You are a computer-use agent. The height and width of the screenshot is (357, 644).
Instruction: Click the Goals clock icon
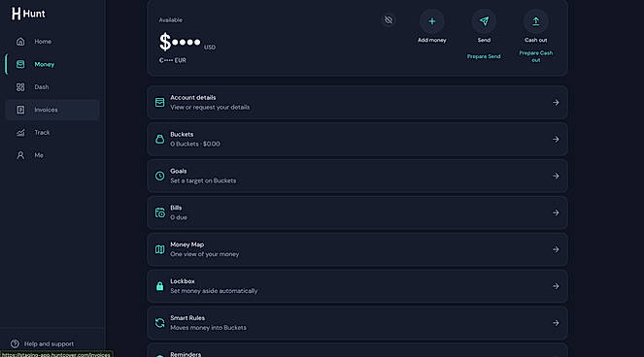pos(159,176)
